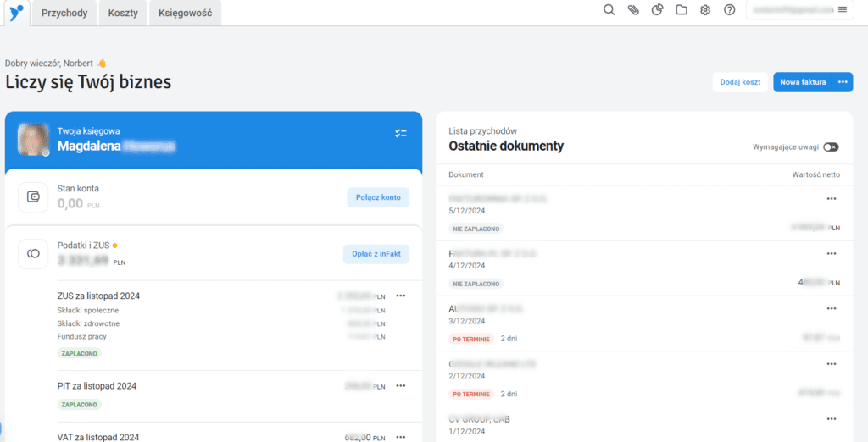
Task: Switch to the Koszty tab
Action: coord(123,13)
